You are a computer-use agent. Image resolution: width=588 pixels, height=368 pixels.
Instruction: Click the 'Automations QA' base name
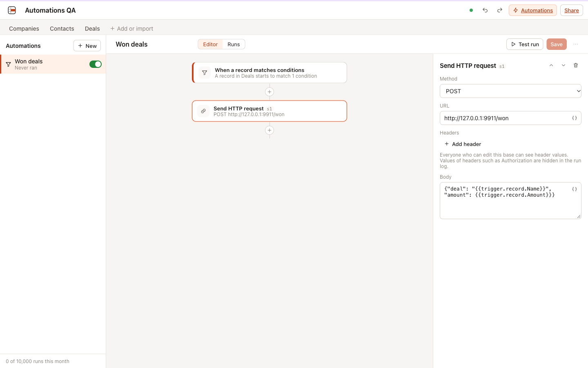pos(50,10)
